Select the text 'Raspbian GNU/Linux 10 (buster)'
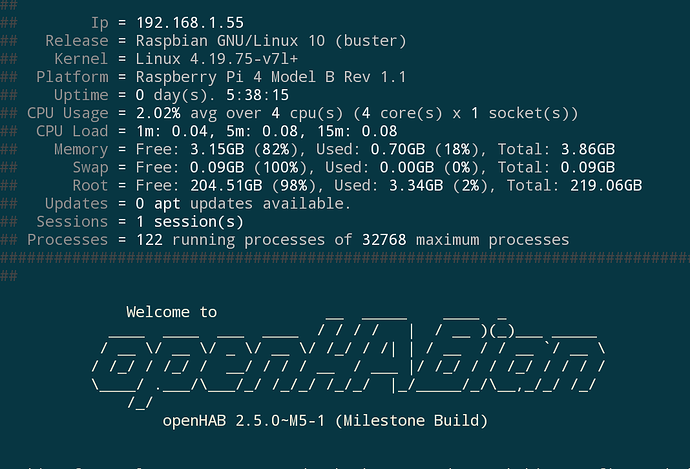Screen dimensions: 690x469 pos(271,41)
